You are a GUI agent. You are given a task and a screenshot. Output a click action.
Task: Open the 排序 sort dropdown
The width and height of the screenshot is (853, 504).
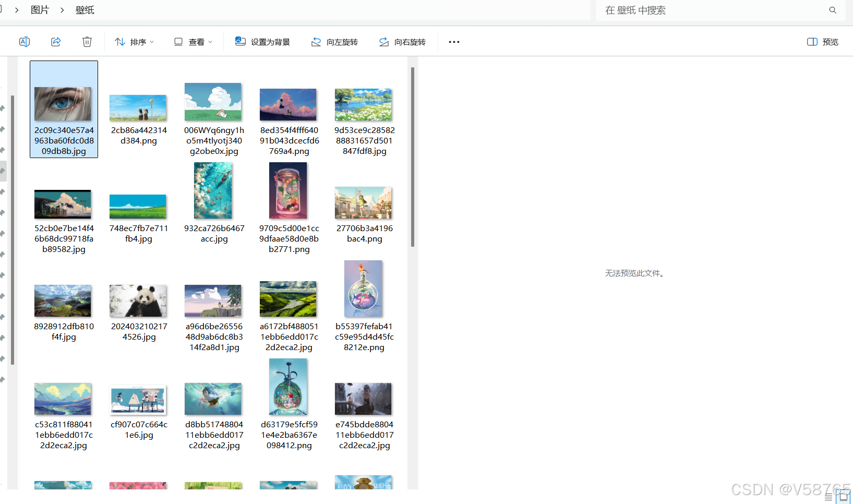pos(134,42)
